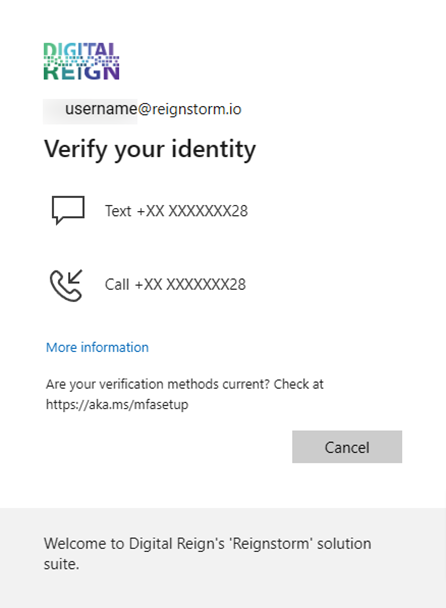Click the masked number beside Text
The image size is (446, 608).
[192, 211]
